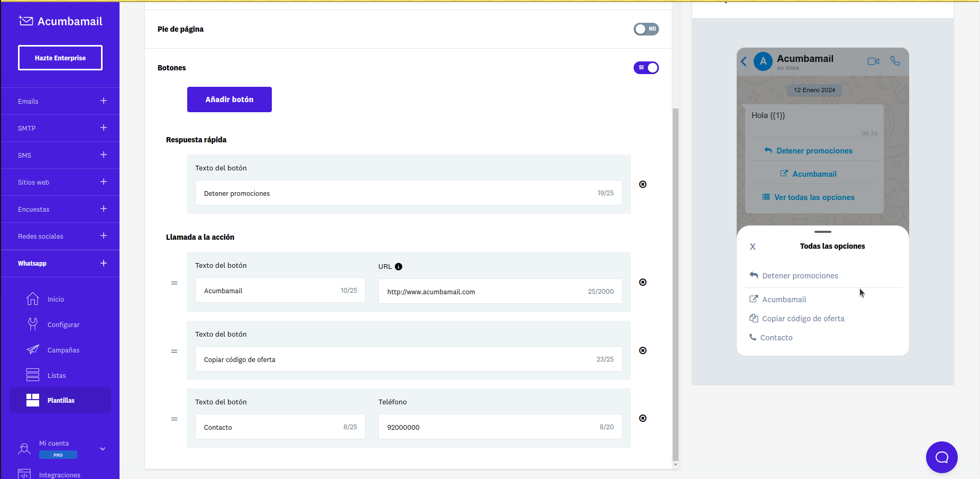Go to Plantillas menu item

[x=61, y=401]
